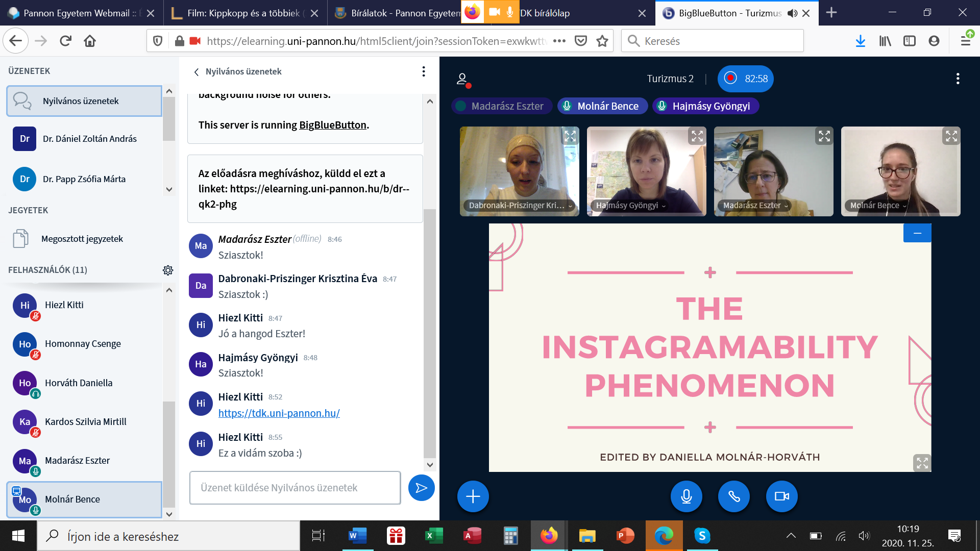Image resolution: width=980 pixels, height=551 pixels.
Task: Click the message input field
Action: 295,488
